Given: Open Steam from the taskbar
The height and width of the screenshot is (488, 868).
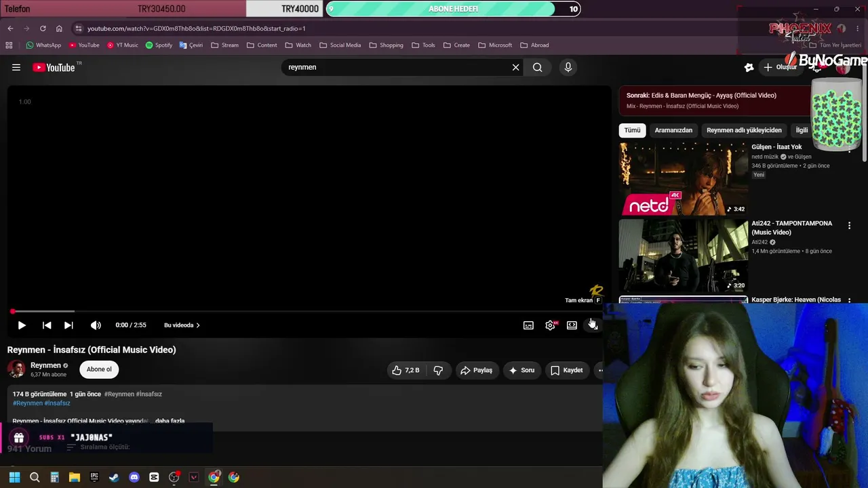Looking at the screenshot, I should pyautogui.click(x=114, y=477).
